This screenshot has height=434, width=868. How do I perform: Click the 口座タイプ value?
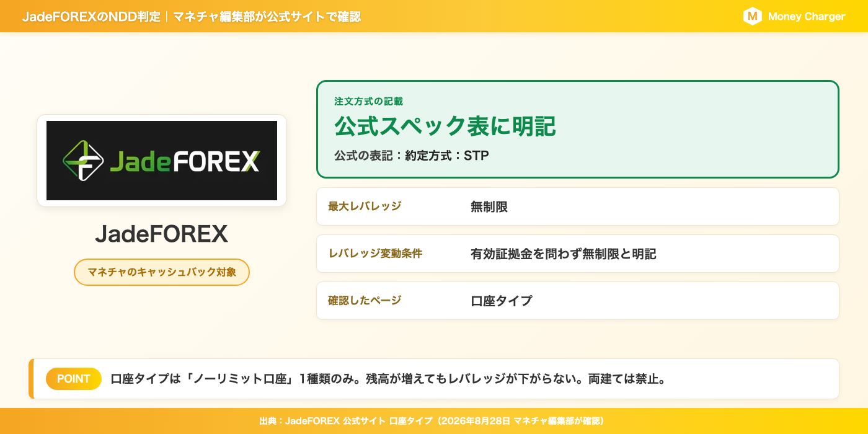tap(502, 301)
